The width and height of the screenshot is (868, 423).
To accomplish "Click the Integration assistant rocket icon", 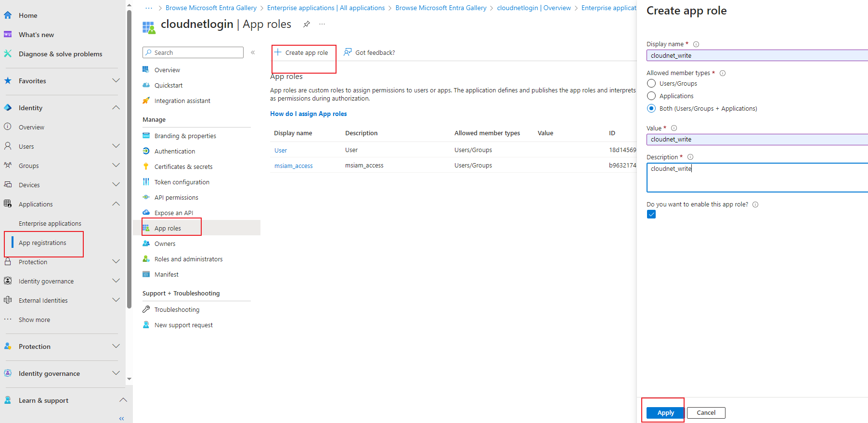I will 146,101.
